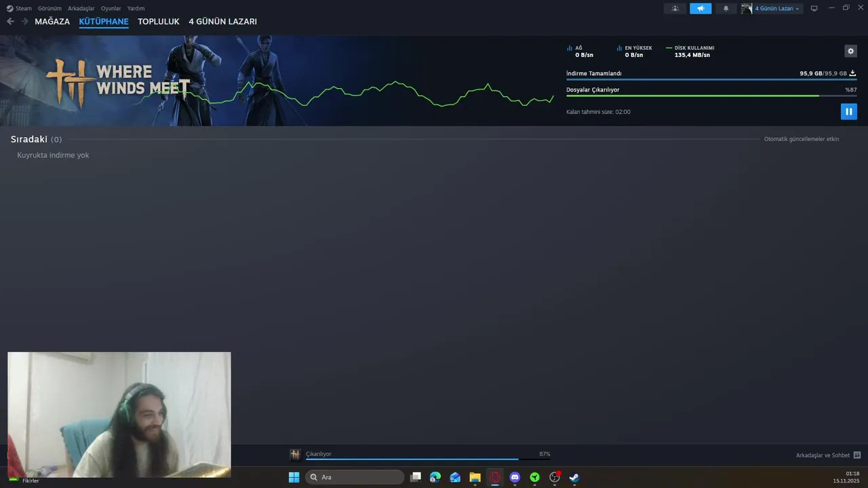Open the clock showing 01:18
868x488 pixels.
(x=848, y=477)
